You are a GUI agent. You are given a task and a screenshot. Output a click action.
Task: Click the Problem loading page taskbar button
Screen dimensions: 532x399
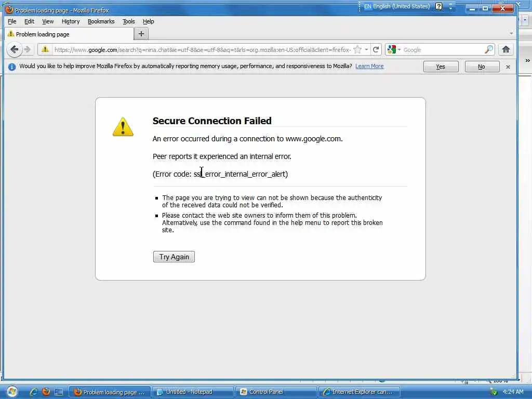point(109,392)
